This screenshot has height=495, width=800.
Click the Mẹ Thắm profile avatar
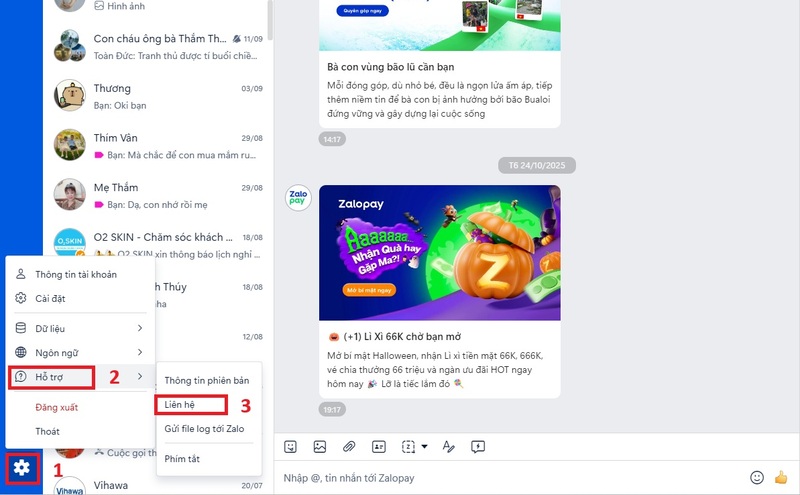(x=69, y=194)
